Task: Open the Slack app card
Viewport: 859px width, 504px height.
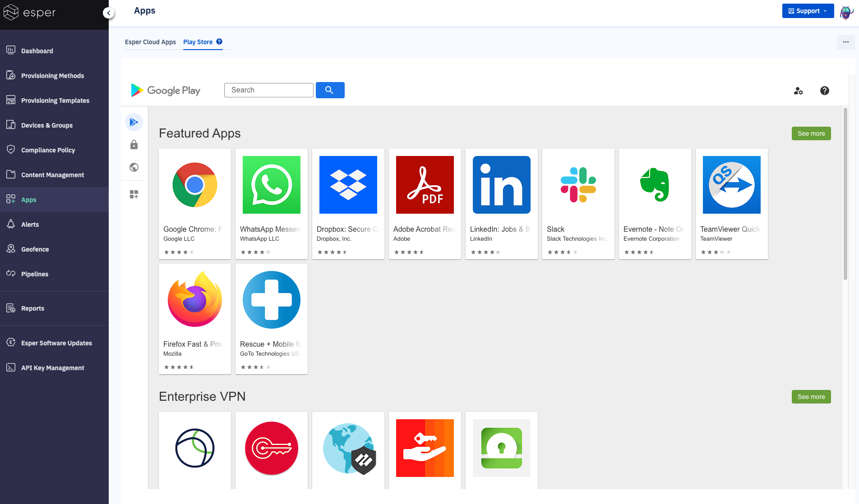Action: click(578, 204)
